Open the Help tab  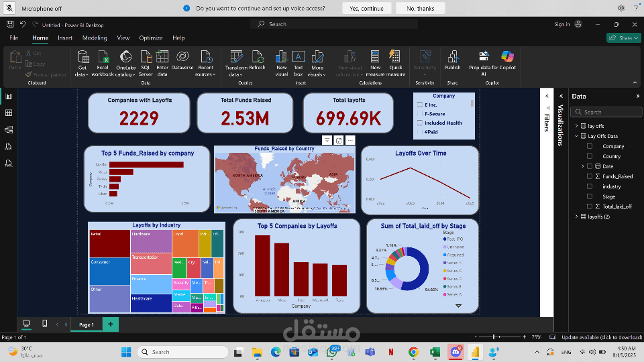click(178, 38)
